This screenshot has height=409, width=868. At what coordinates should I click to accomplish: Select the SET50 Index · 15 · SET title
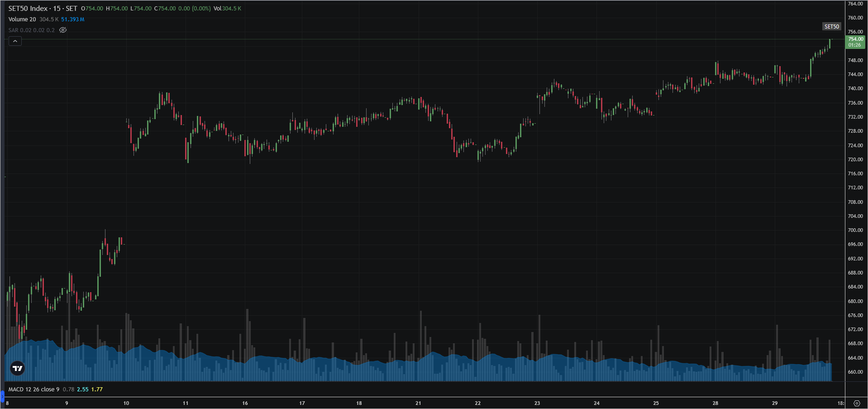pyautogui.click(x=43, y=9)
